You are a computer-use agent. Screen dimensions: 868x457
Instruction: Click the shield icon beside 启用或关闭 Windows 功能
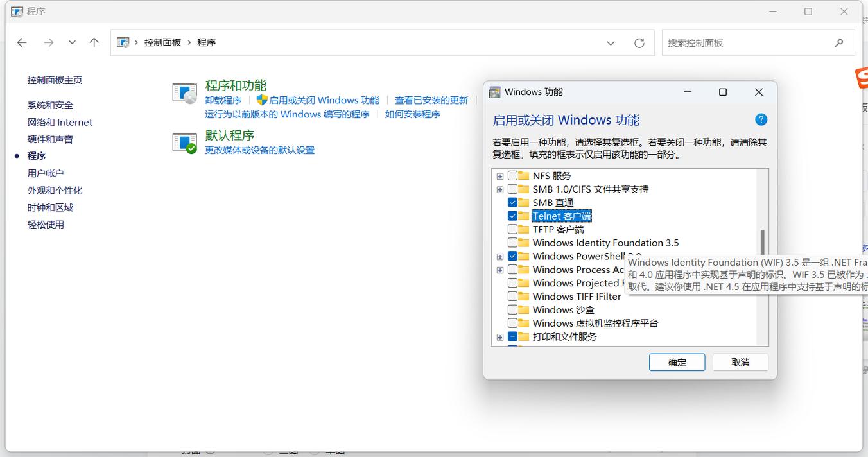(x=261, y=100)
